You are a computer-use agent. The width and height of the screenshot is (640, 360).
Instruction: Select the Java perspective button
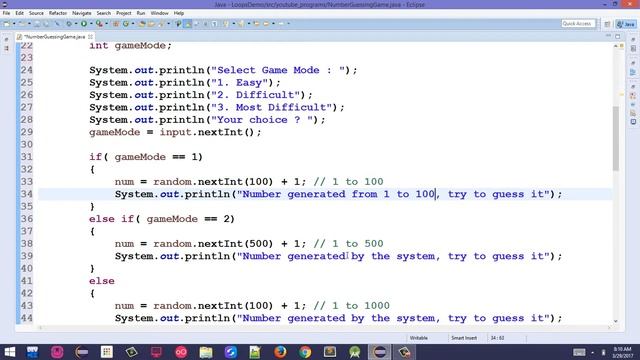click(x=626, y=24)
